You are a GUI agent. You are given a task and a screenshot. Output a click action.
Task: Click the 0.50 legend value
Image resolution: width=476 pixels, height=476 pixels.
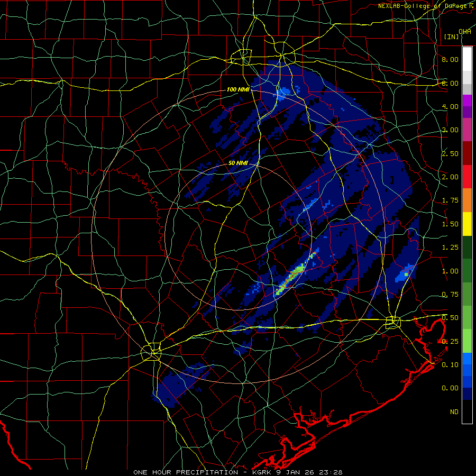pyautogui.click(x=450, y=318)
